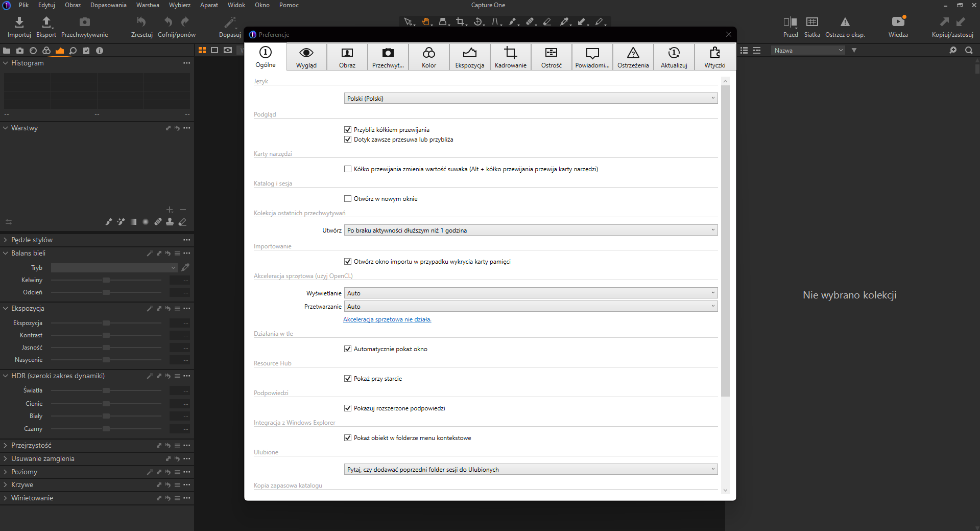This screenshot has width=980, height=531.
Task: Toggle the Siatka grid icon
Action: coord(812,21)
